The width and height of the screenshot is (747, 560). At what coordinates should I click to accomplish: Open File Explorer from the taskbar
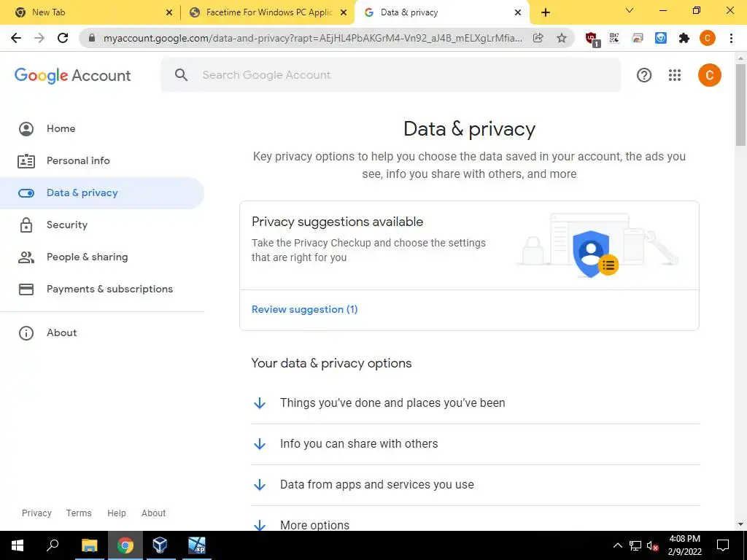click(89, 545)
